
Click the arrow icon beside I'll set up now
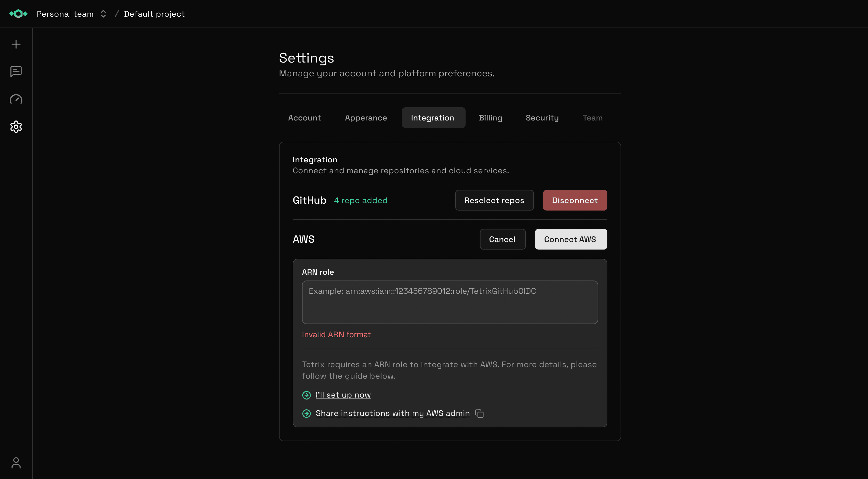click(x=306, y=395)
